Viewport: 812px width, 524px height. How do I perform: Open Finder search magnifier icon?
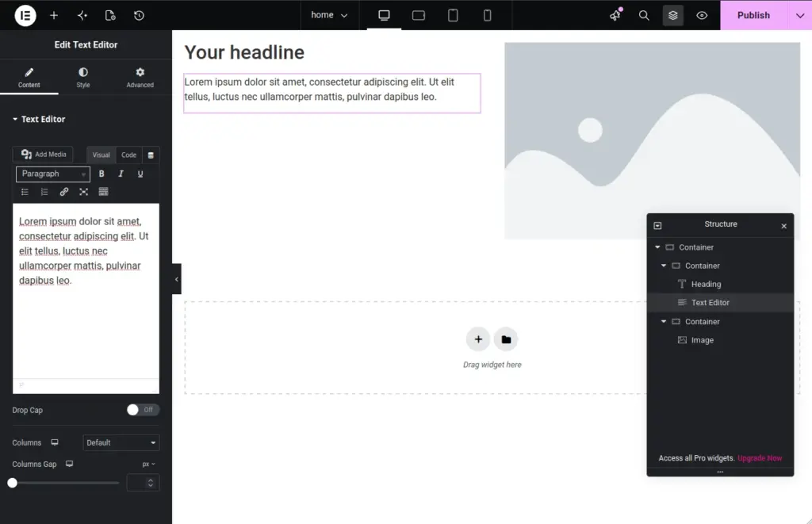pos(644,16)
